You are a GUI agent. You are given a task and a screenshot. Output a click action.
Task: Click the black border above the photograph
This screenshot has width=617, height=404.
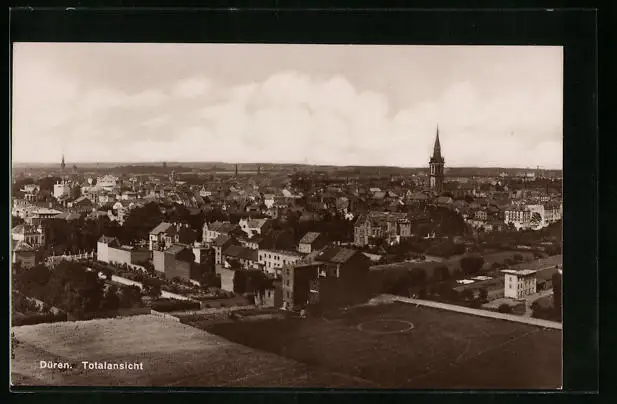pyautogui.click(x=300, y=26)
